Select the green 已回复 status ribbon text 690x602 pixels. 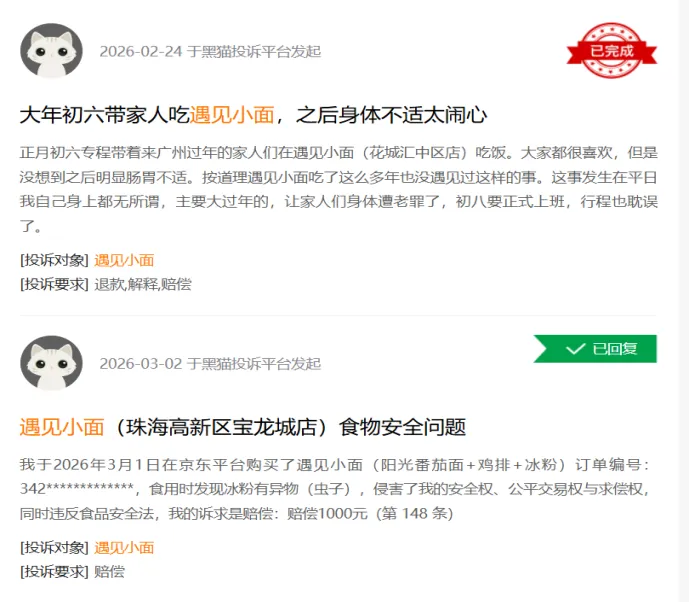pyautogui.click(x=615, y=349)
